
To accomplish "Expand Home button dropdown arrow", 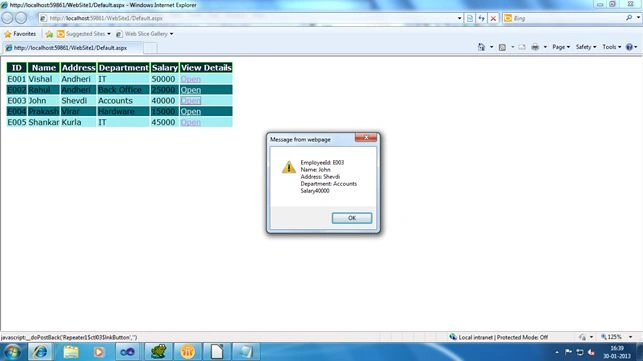I will click(x=491, y=47).
